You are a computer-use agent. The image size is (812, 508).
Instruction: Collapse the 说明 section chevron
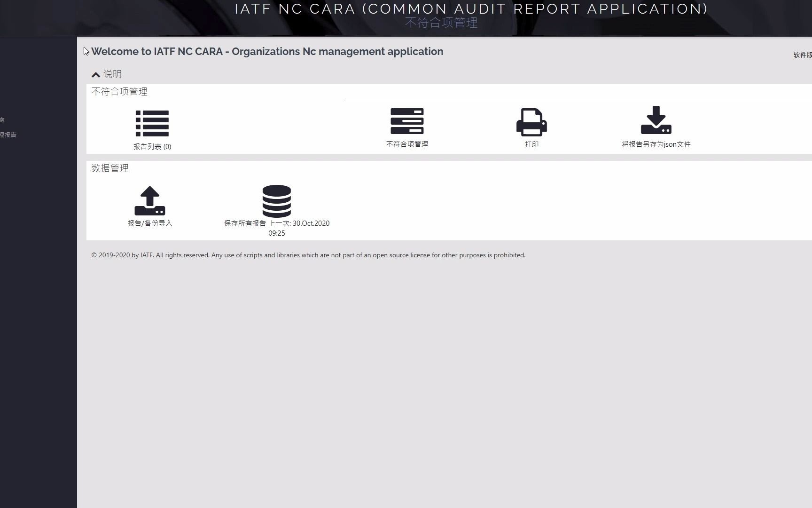click(x=96, y=74)
